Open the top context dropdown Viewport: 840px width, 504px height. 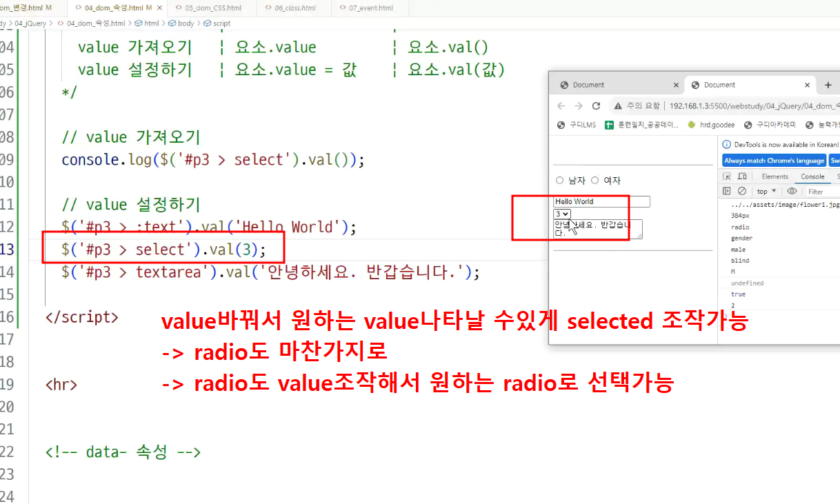click(766, 191)
